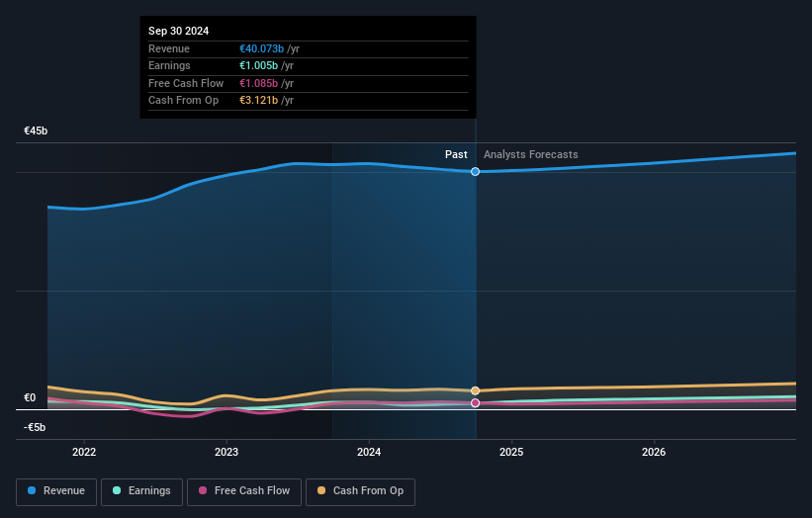Click the -€5b y-axis label
Screen dimensions: 812x518
click(x=35, y=427)
